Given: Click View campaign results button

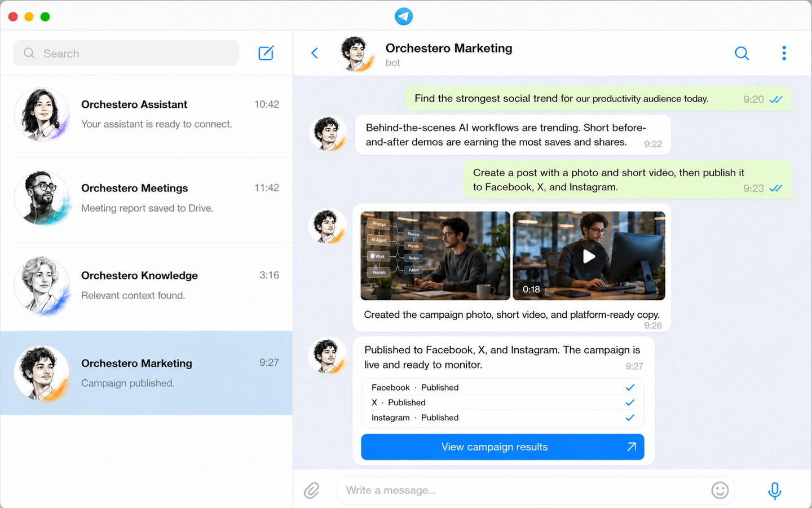Looking at the screenshot, I should coord(502,447).
